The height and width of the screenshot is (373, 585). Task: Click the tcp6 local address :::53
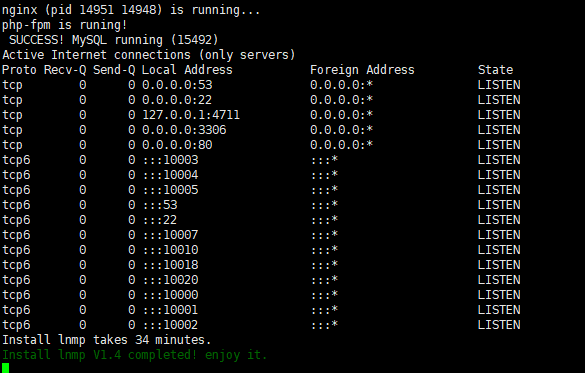160,204
